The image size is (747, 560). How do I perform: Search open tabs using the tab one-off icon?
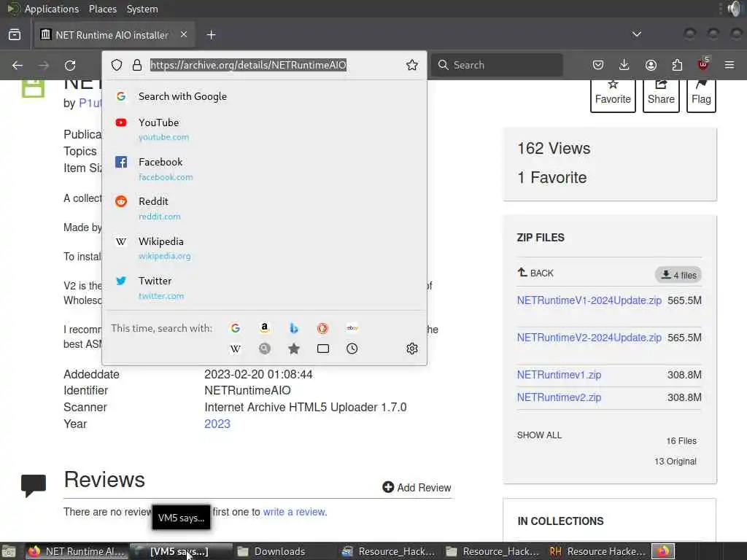[x=323, y=349]
